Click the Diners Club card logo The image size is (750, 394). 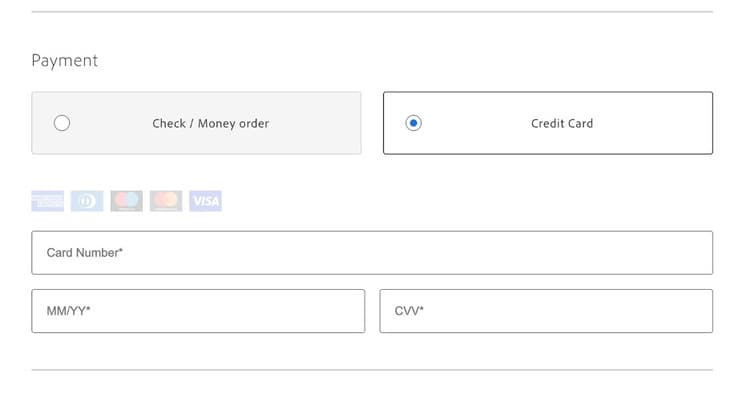[87, 201]
